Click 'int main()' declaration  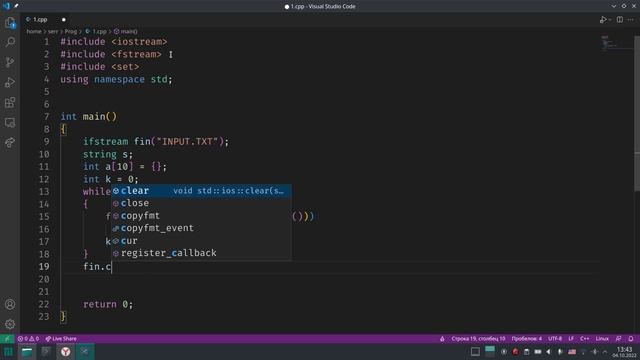tap(89, 117)
